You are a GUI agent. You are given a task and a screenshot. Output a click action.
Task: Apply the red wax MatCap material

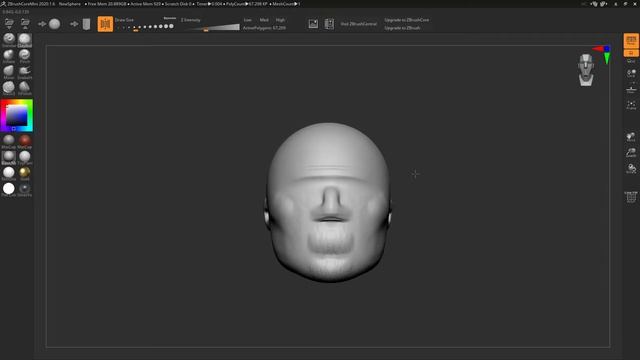pos(24,141)
